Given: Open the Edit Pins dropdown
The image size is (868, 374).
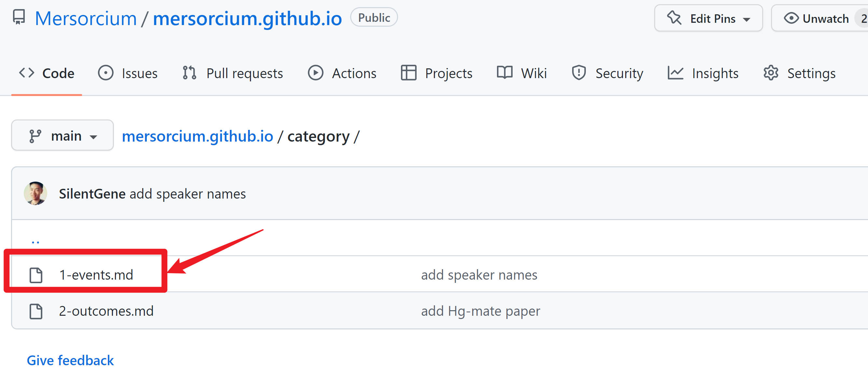Looking at the screenshot, I should tap(708, 18).
